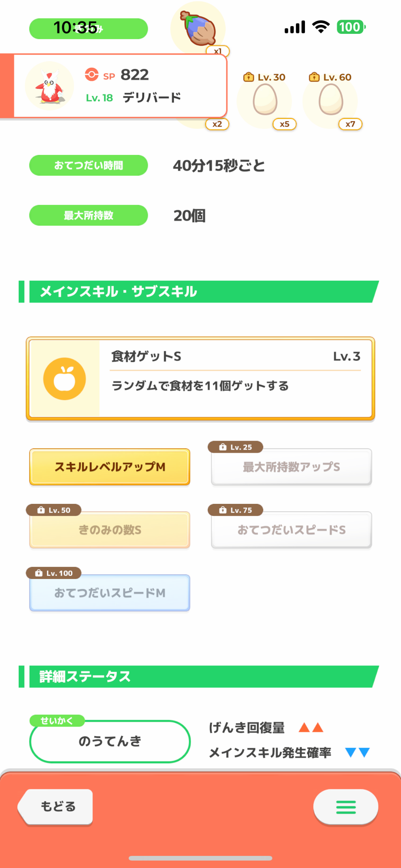This screenshot has width=401, height=868.
Task: Go back with the もどる button
Action: pos(56,807)
